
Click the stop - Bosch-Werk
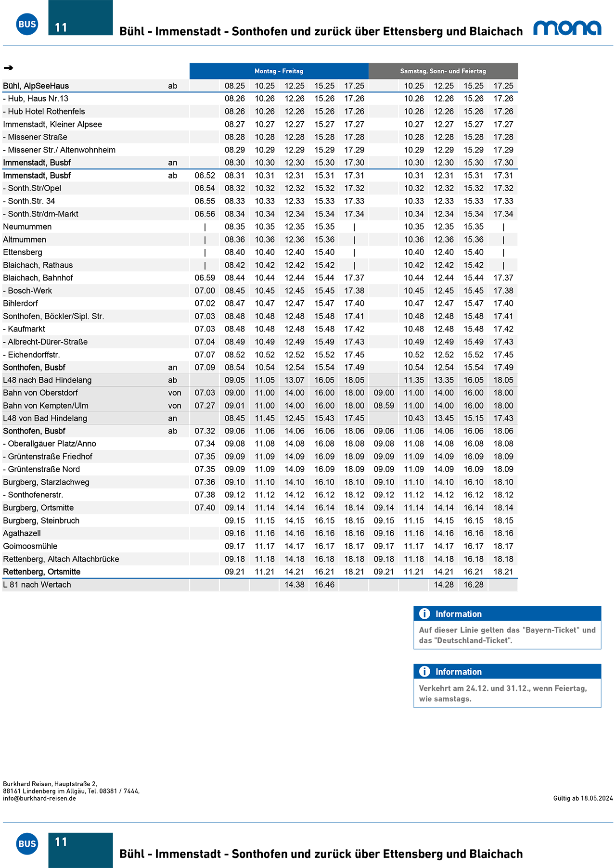(27, 290)
